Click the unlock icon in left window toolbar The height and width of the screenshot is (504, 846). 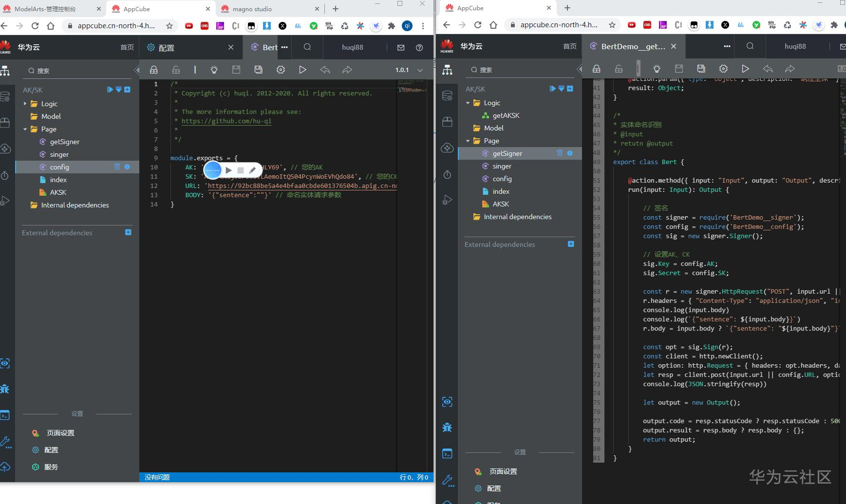[176, 70]
